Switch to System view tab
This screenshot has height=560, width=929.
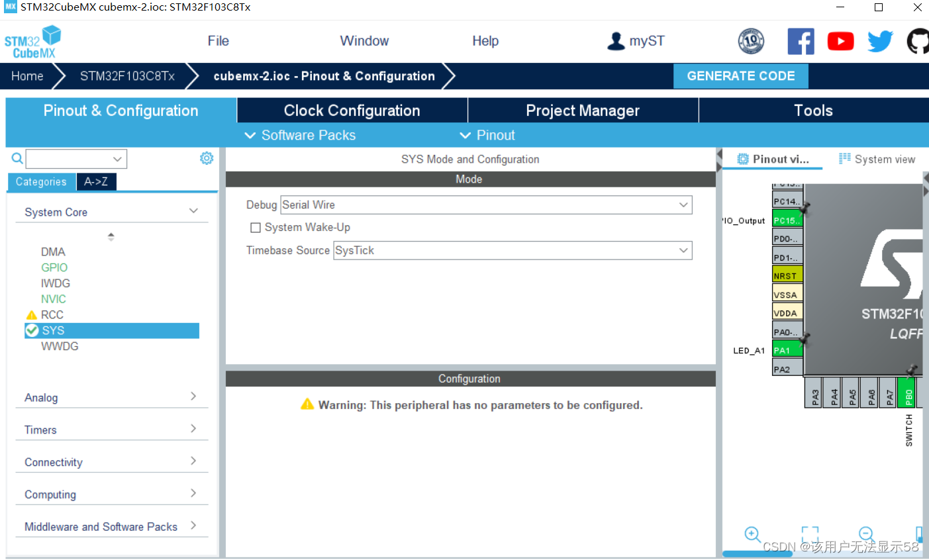pos(877,159)
